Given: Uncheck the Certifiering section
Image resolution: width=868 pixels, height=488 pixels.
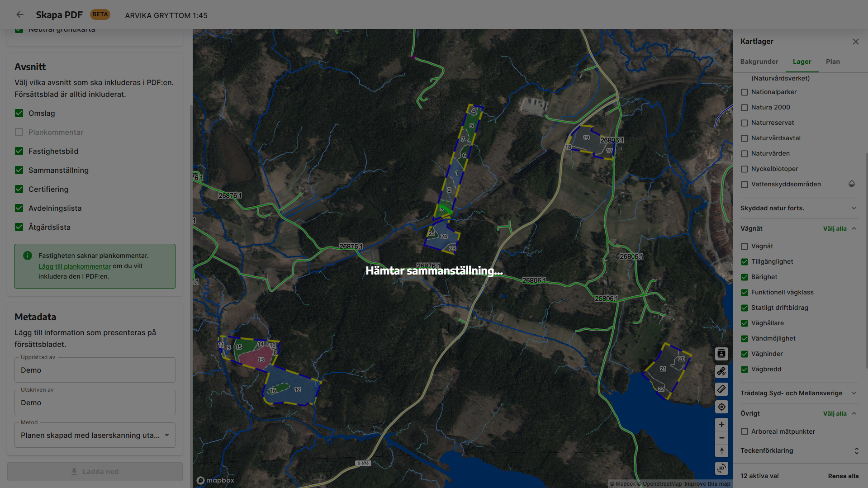Looking at the screenshot, I should (19, 189).
